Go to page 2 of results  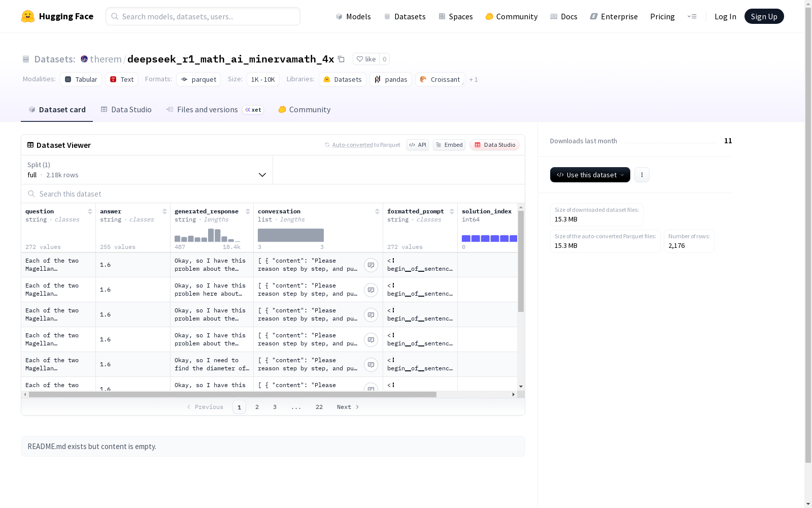click(257, 407)
